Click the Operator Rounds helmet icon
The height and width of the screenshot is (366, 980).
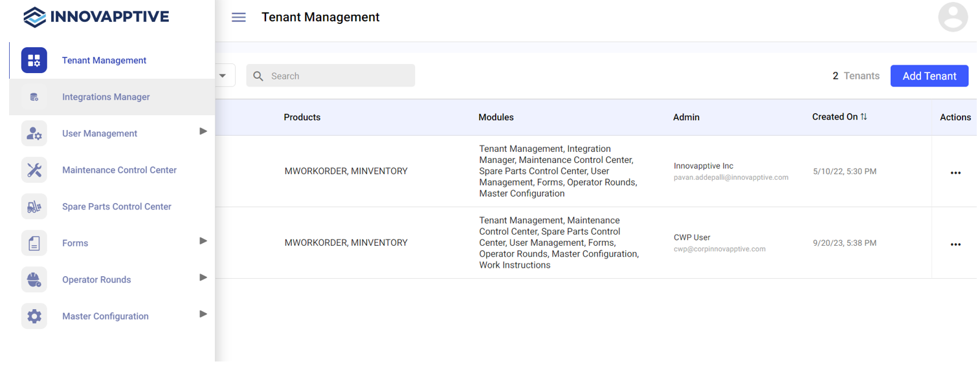point(34,279)
